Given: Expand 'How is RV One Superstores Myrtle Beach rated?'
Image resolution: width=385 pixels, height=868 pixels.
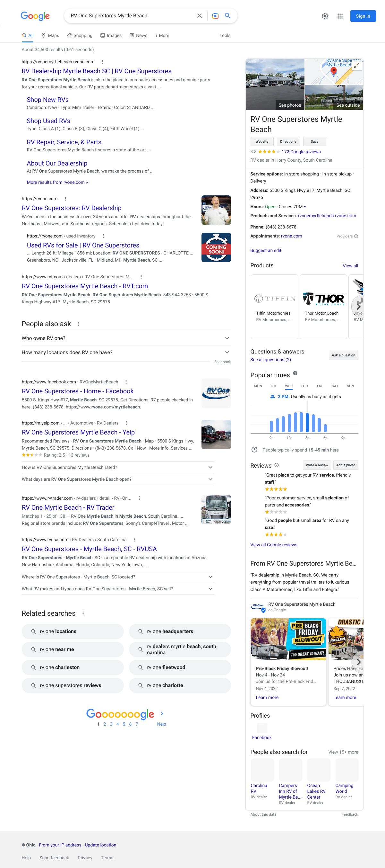Looking at the screenshot, I should (x=210, y=467).
